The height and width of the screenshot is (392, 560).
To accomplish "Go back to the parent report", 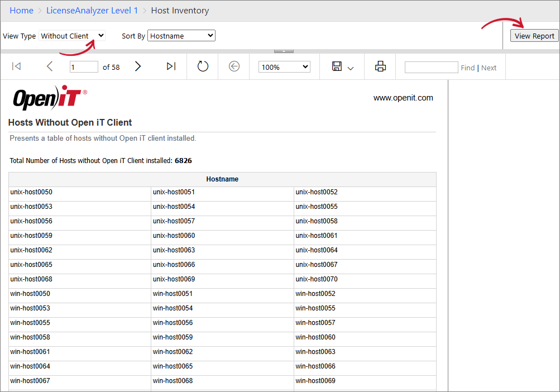I will pyautogui.click(x=233, y=66).
